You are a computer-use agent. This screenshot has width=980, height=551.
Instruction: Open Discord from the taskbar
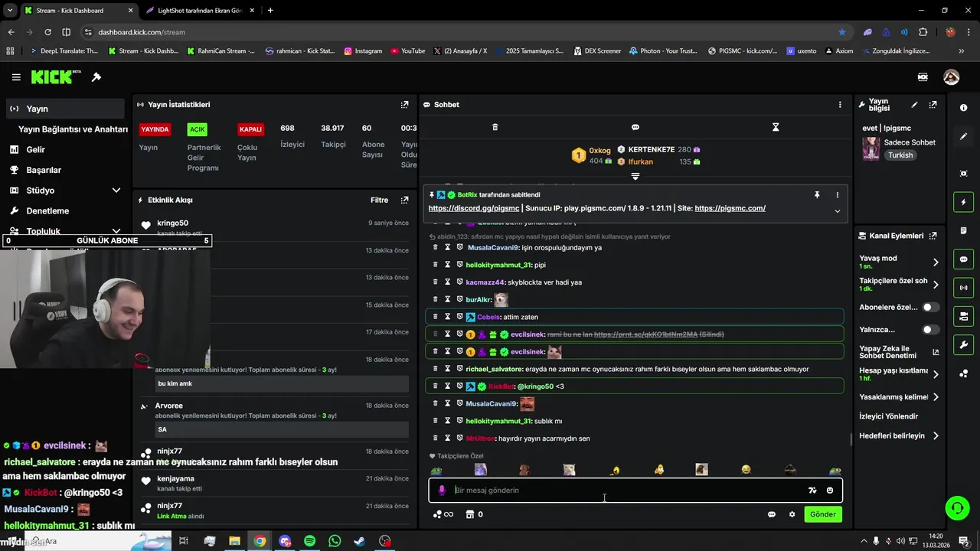click(285, 541)
